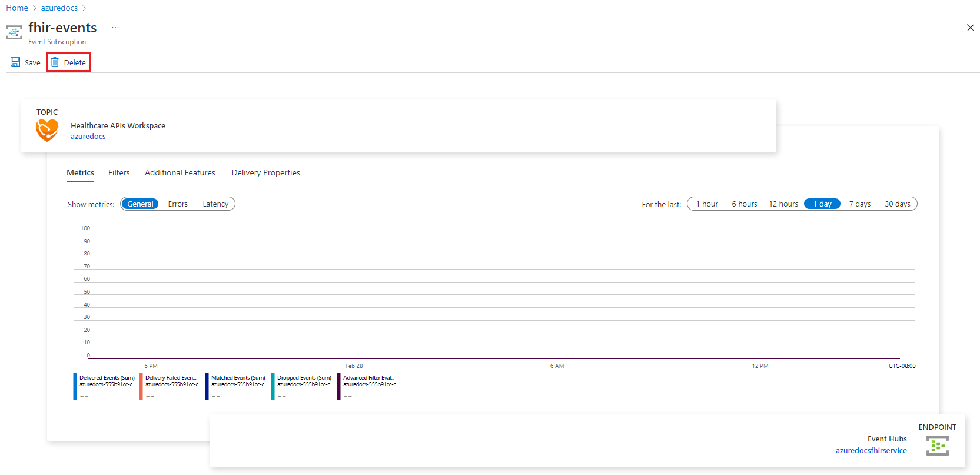Click the TOPIC heading
Screen dimensions: 980x475
tap(47, 112)
